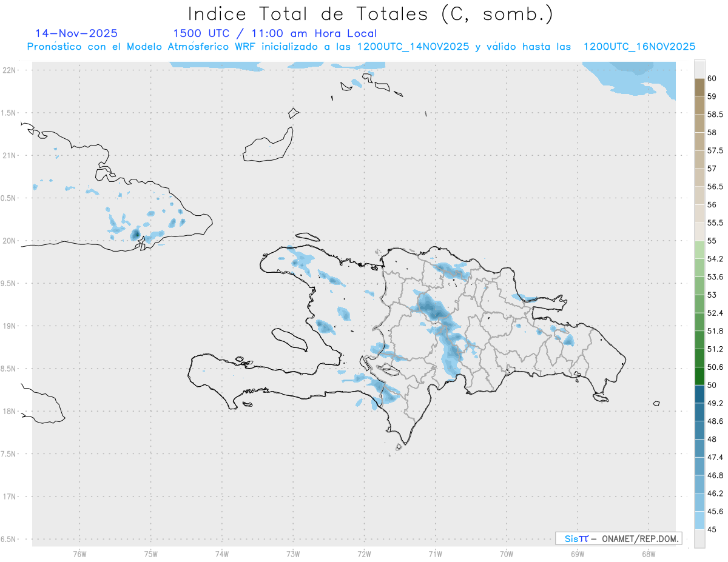Click the "51.2" colorbar value
This screenshot has height=562, width=728.
click(715, 349)
